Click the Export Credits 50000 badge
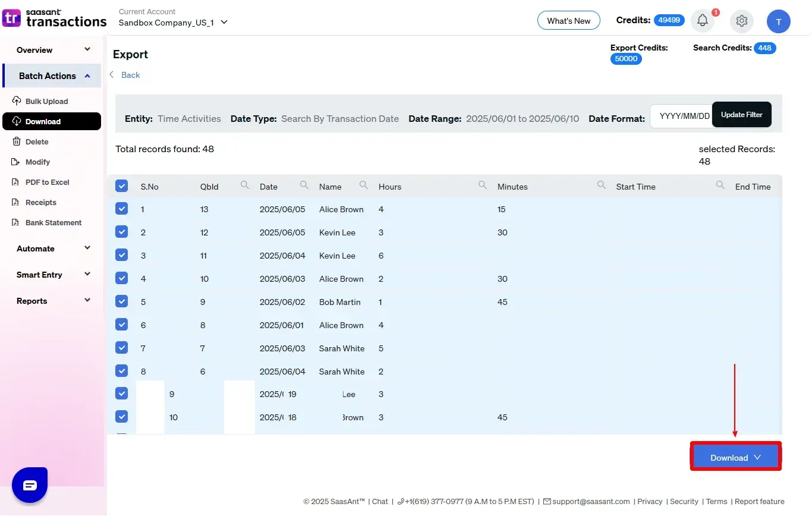Image resolution: width=812 pixels, height=516 pixels. tap(626, 59)
